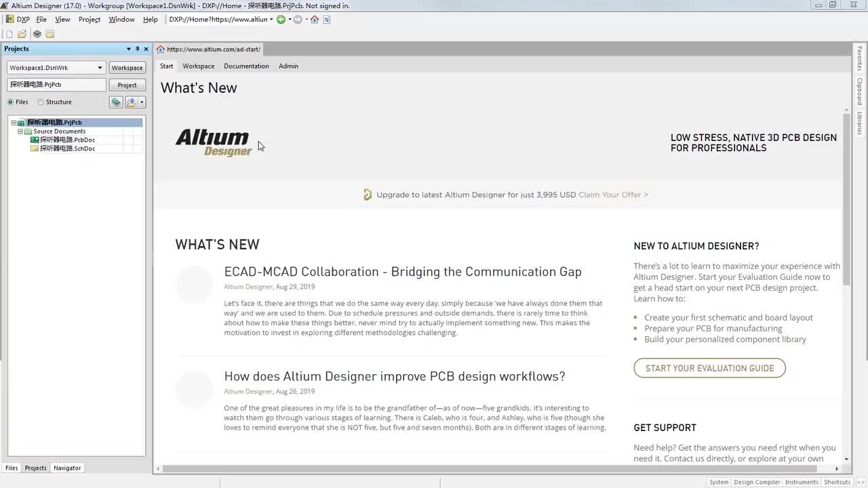Click the project view options icon
This screenshot has width=868, height=488.
point(132,102)
